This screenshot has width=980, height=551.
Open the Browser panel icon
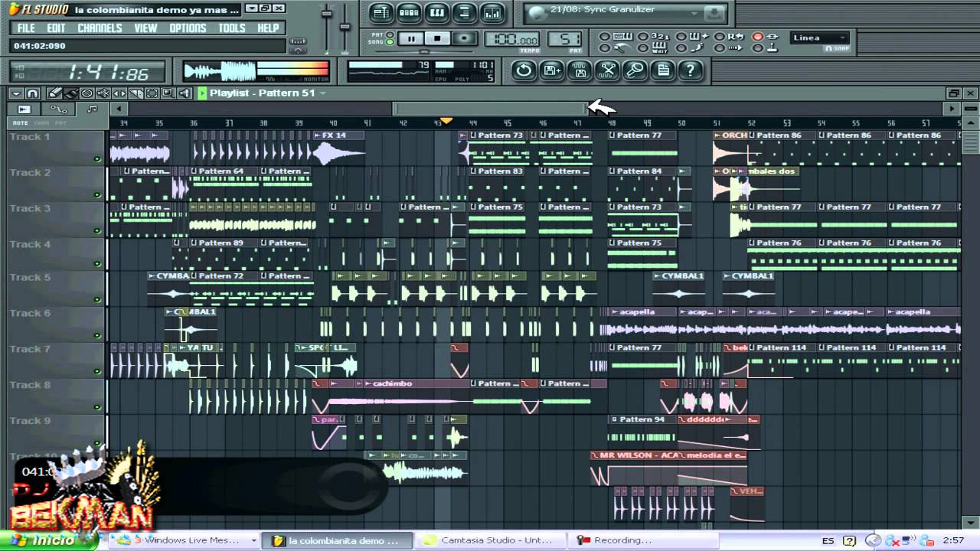click(464, 12)
